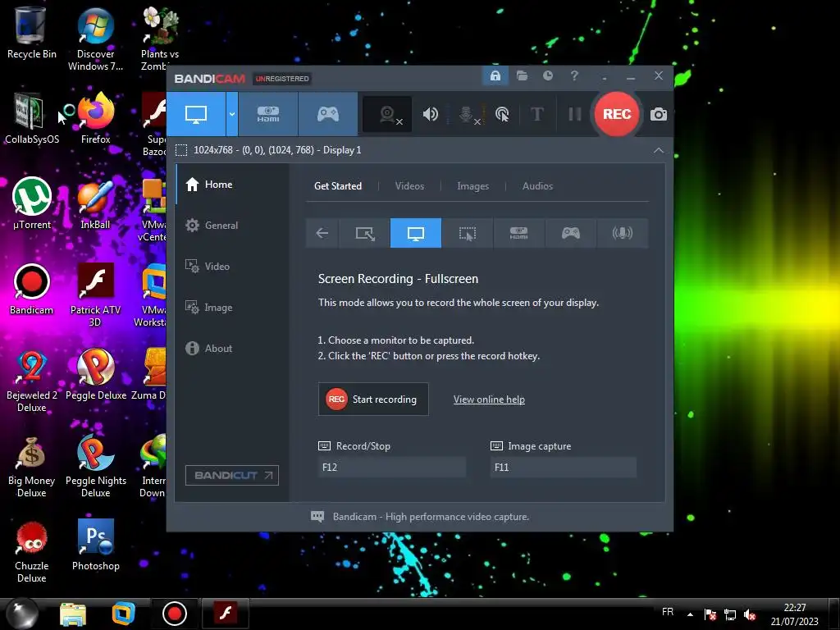Select fullscreen mode icon in Get Started
Viewport: 840px width, 630px height.
416,233
